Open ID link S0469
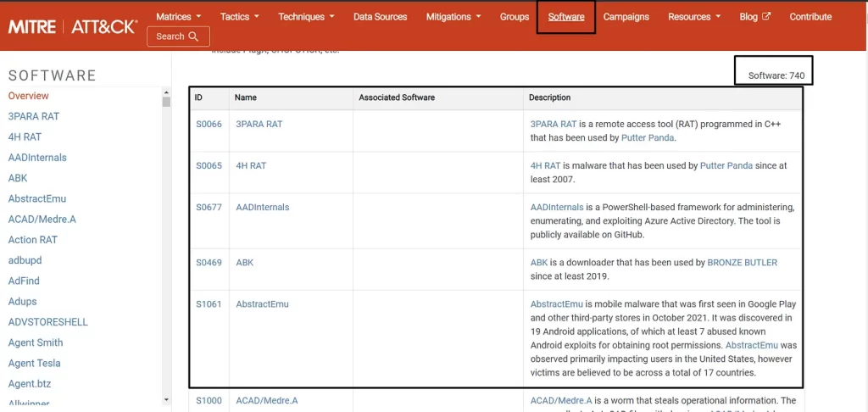Screen dimensions: 868x412 [x=209, y=263]
